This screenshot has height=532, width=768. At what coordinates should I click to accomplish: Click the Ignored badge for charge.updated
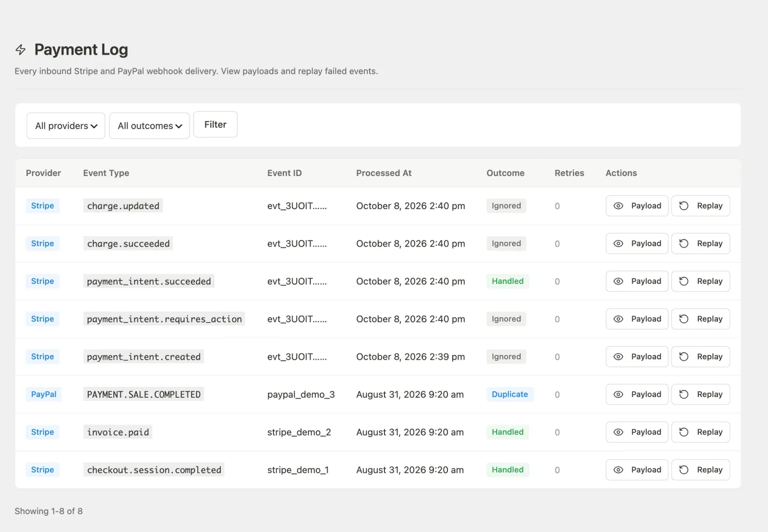pos(506,206)
